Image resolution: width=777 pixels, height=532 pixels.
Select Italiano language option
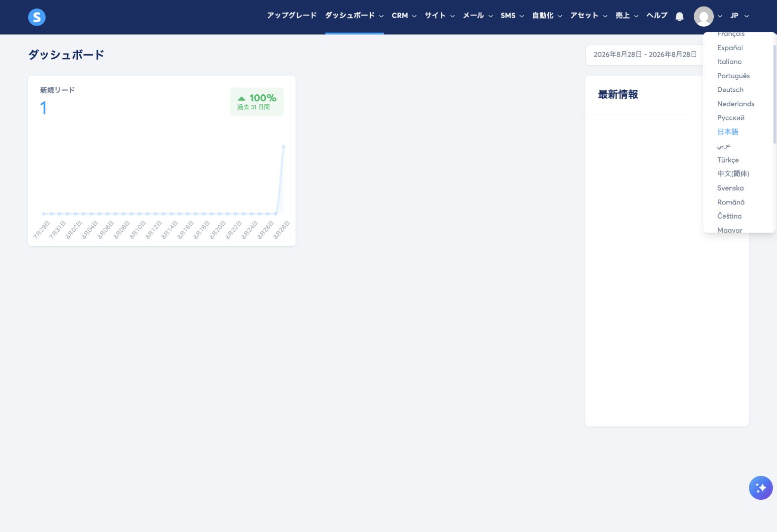[729, 62]
